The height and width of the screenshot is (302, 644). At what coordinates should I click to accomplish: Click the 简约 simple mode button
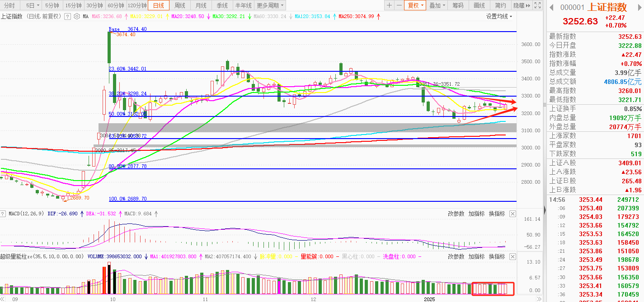click(500, 5)
